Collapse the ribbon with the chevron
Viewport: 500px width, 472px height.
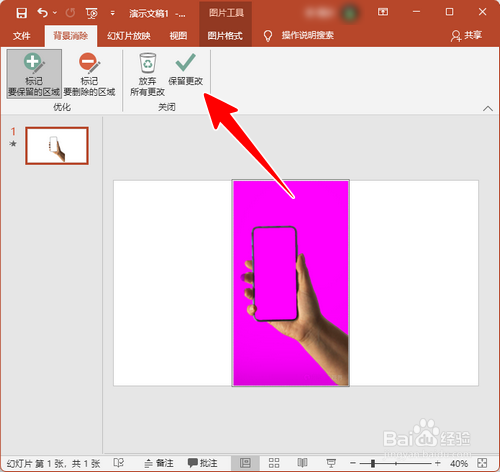pyautogui.click(x=488, y=108)
